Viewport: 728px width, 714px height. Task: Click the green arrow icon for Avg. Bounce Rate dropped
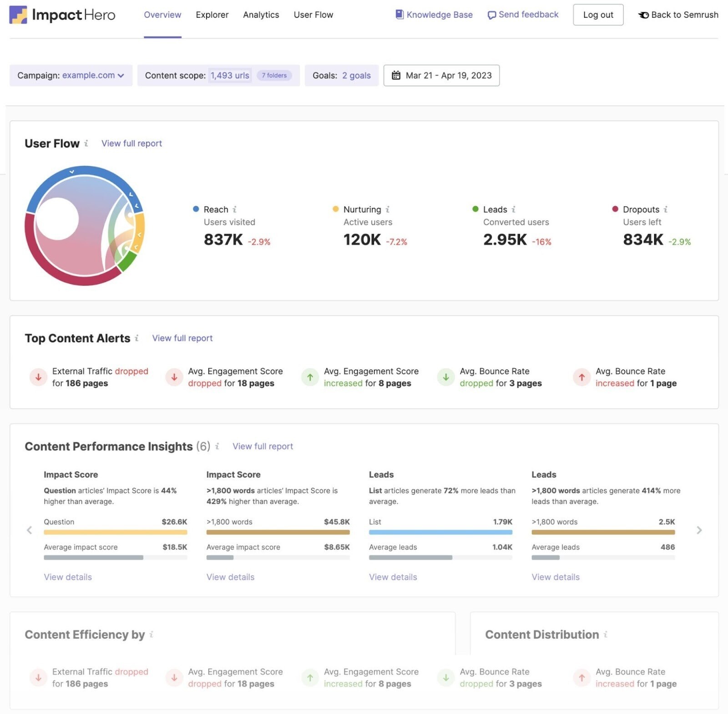coord(446,377)
